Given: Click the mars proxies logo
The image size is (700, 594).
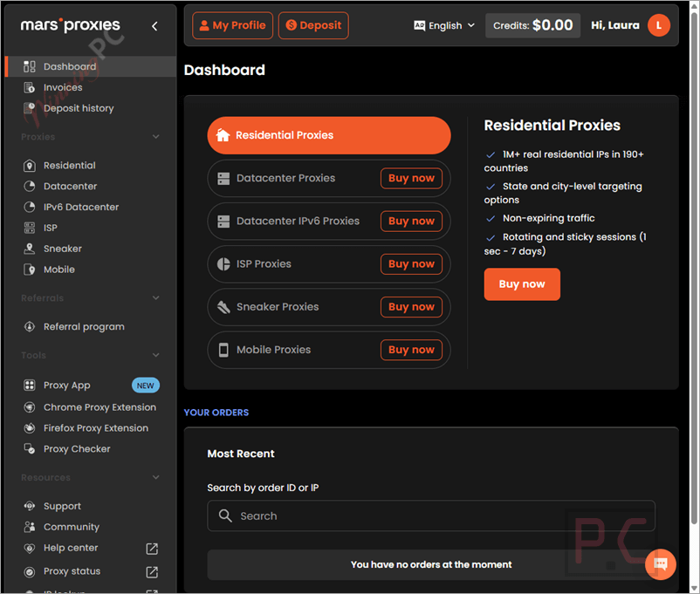Looking at the screenshot, I should click(x=70, y=25).
